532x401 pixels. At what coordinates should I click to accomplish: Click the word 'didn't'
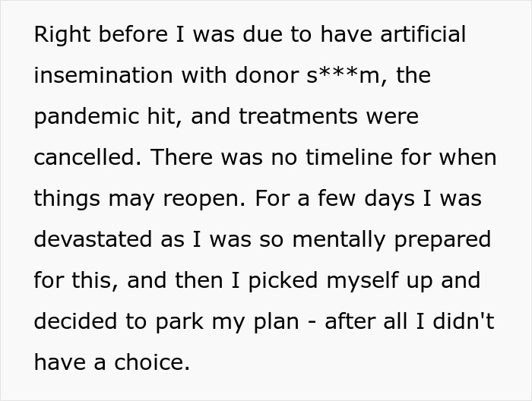click(x=463, y=321)
